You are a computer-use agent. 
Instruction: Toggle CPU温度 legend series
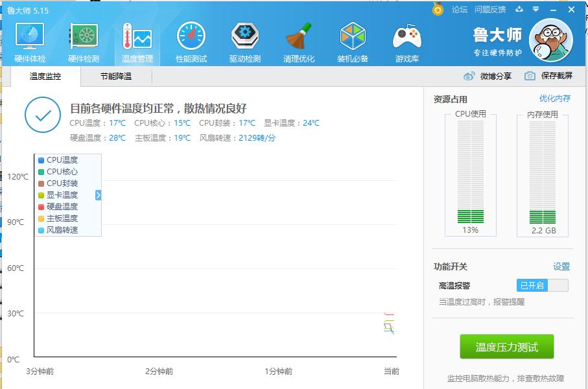[58, 159]
